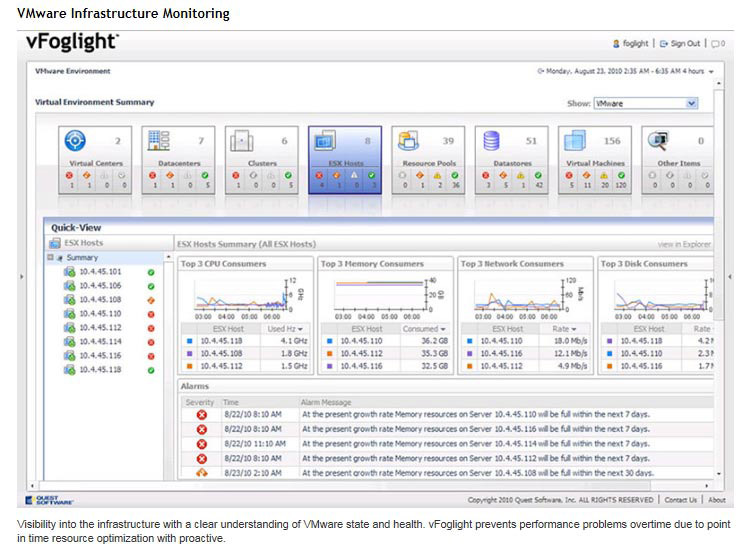Click the foglight user icon

click(x=616, y=44)
